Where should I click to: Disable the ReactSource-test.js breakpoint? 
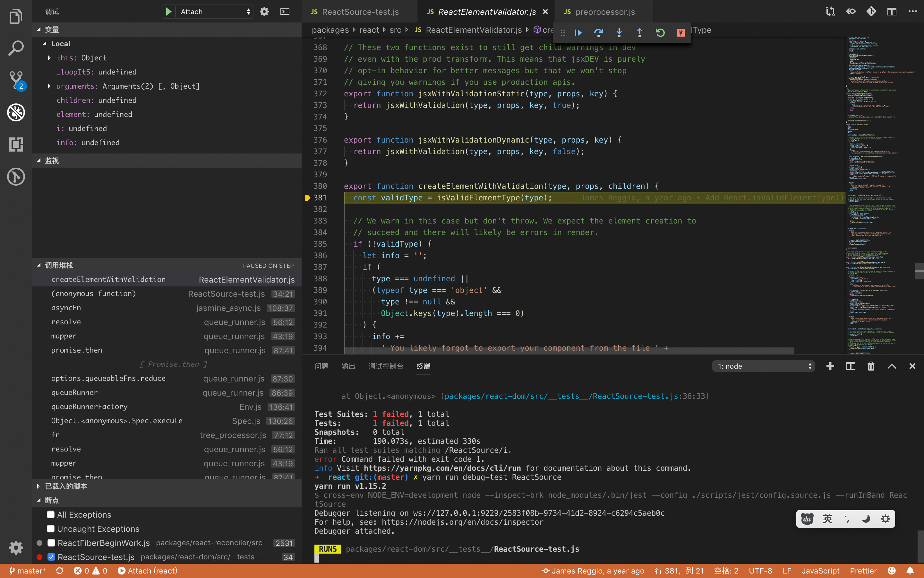click(51, 556)
